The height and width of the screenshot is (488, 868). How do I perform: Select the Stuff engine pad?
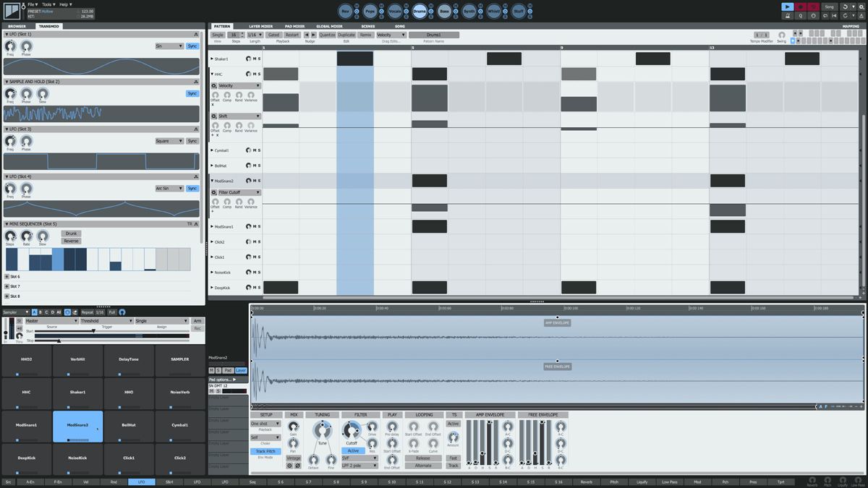coord(519,12)
